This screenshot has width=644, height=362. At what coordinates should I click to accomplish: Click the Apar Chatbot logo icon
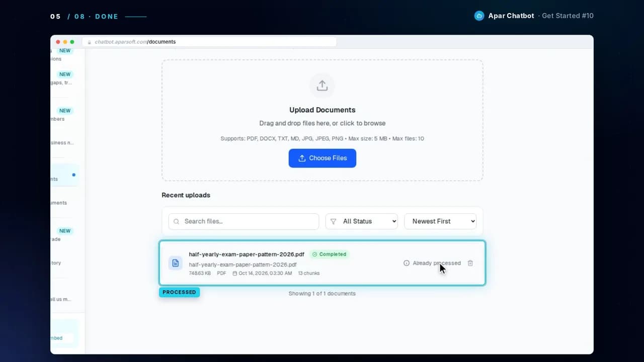[x=479, y=16]
